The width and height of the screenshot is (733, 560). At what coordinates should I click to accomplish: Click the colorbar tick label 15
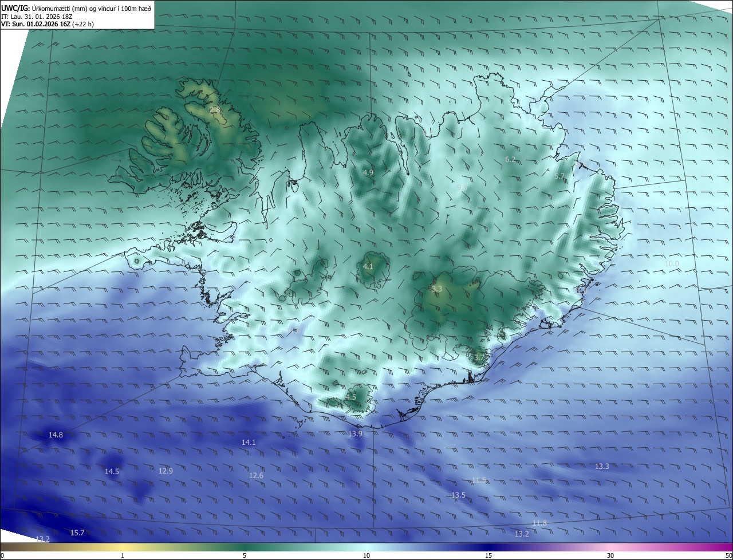click(488, 555)
